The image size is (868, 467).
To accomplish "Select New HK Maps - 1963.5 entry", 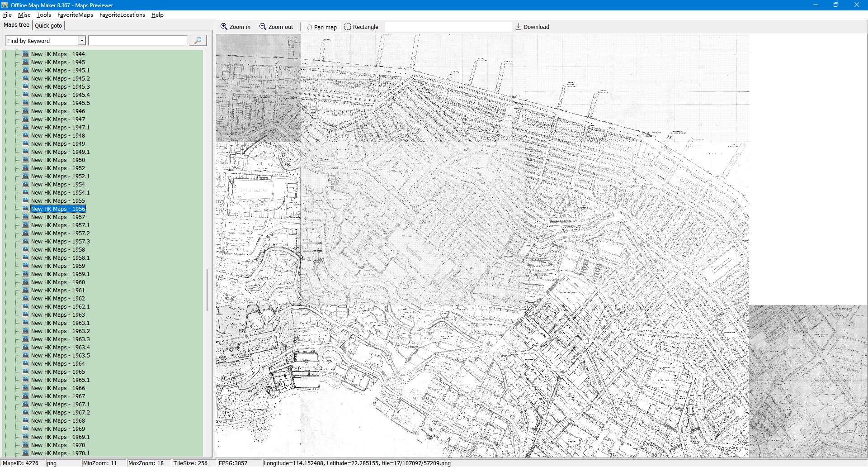I will (x=60, y=356).
